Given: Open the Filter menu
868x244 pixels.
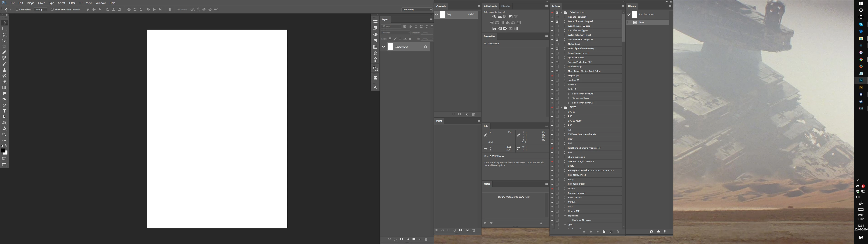Looking at the screenshot, I should (x=72, y=3).
